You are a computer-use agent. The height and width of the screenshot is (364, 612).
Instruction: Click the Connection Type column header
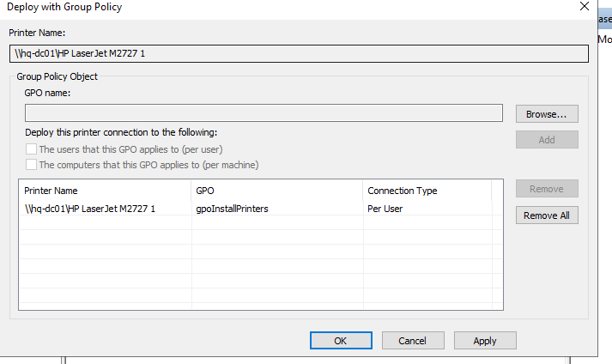point(427,191)
